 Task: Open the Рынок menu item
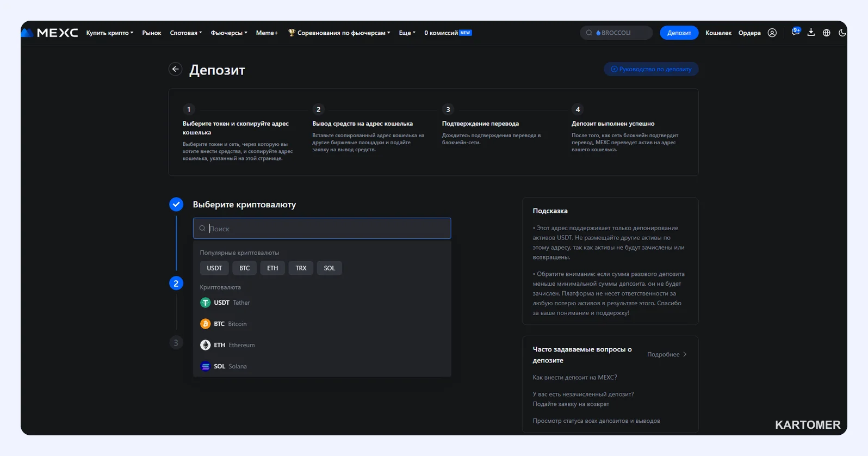152,33
